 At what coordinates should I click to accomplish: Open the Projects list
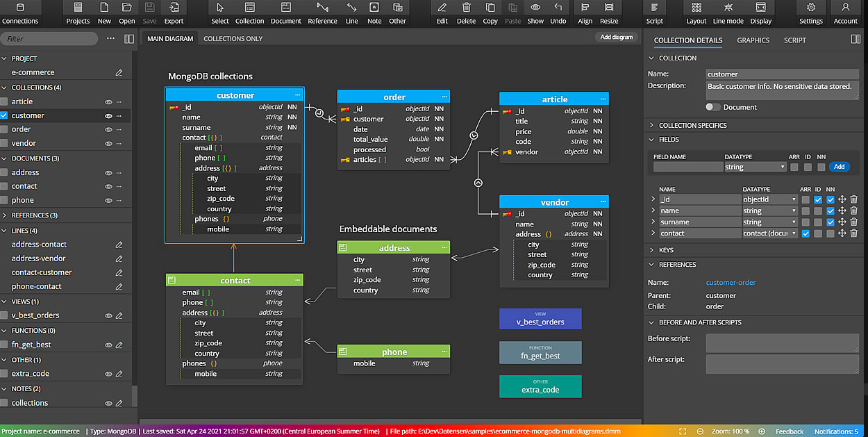coord(78,13)
